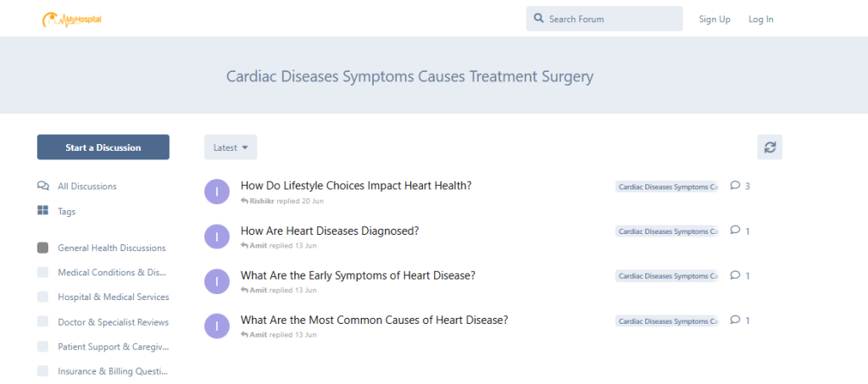Select the Hospital & Medical Services tag square
The width and height of the screenshot is (868, 384).
pos(42,298)
